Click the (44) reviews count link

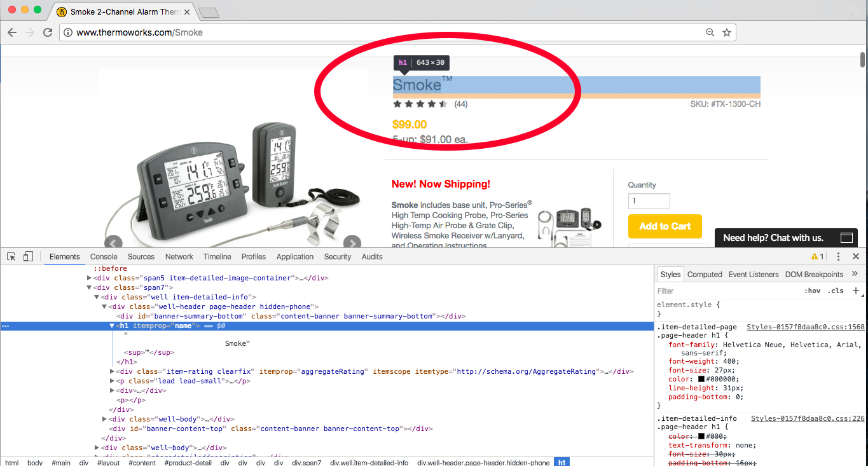pos(461,104)
